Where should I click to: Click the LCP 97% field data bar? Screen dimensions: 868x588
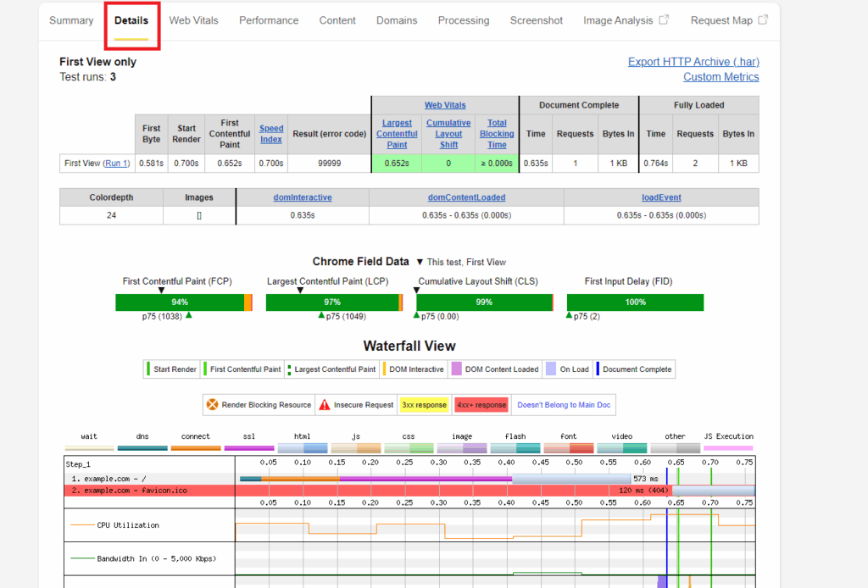point(334,302)
